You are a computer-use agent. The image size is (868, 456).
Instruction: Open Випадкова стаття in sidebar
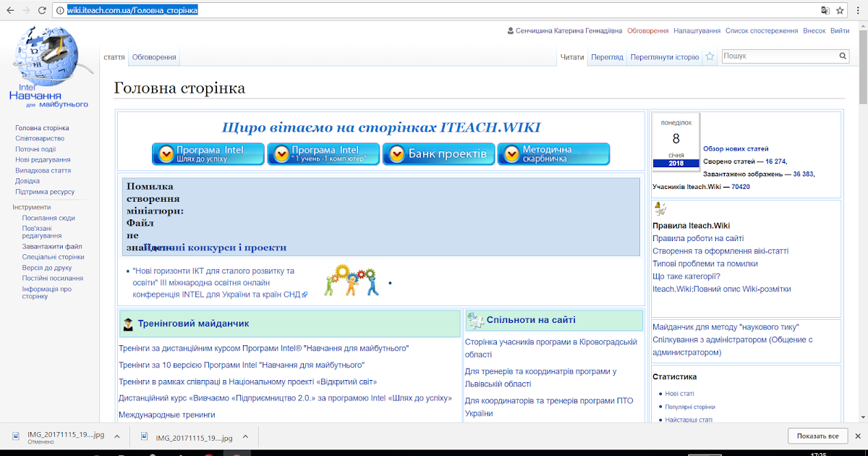(43, 171)
